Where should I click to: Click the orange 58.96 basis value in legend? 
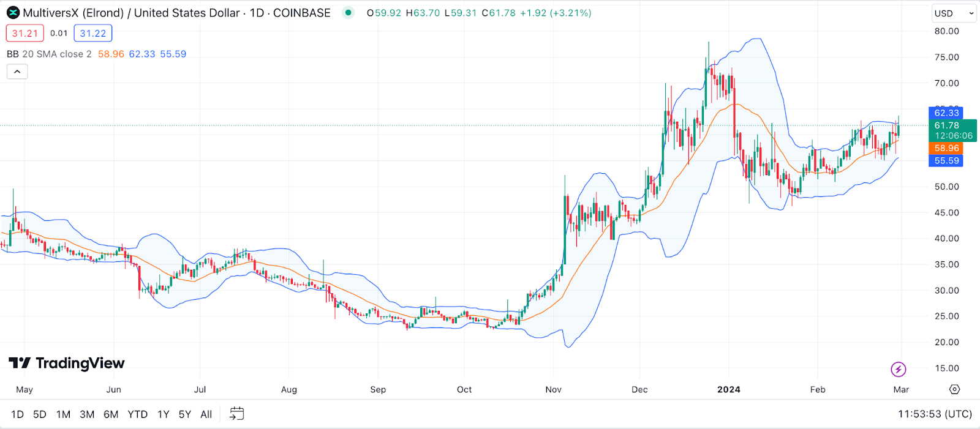[x=111, y=54]
